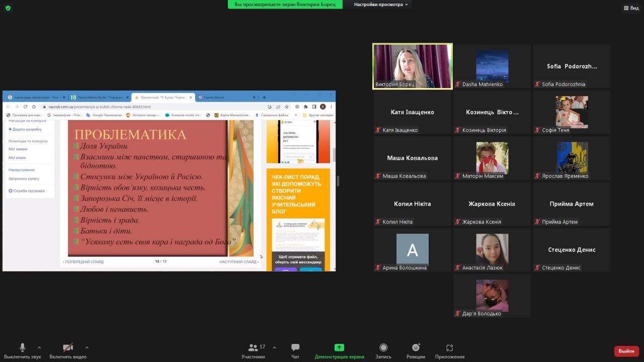Viewport: 644px width, 362px height.
Task: Expand audio options arrow beside microphone
Action: click(39, 347)
